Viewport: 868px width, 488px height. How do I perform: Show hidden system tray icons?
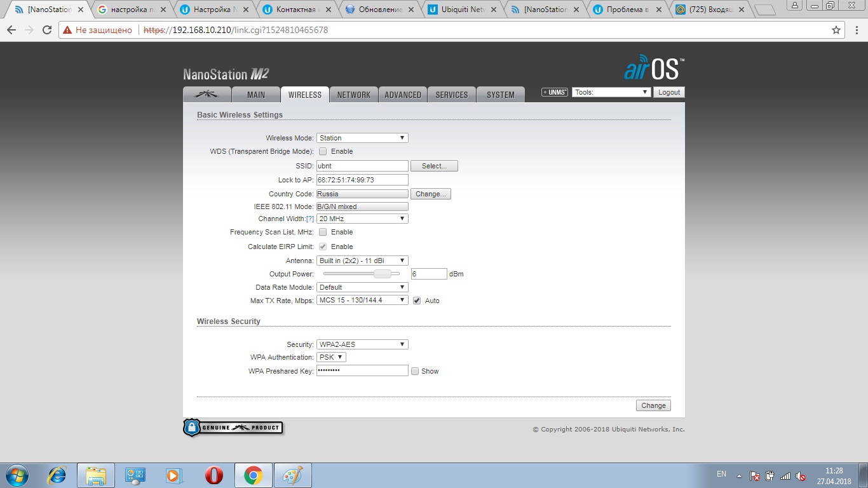click(x=739, y=475)
